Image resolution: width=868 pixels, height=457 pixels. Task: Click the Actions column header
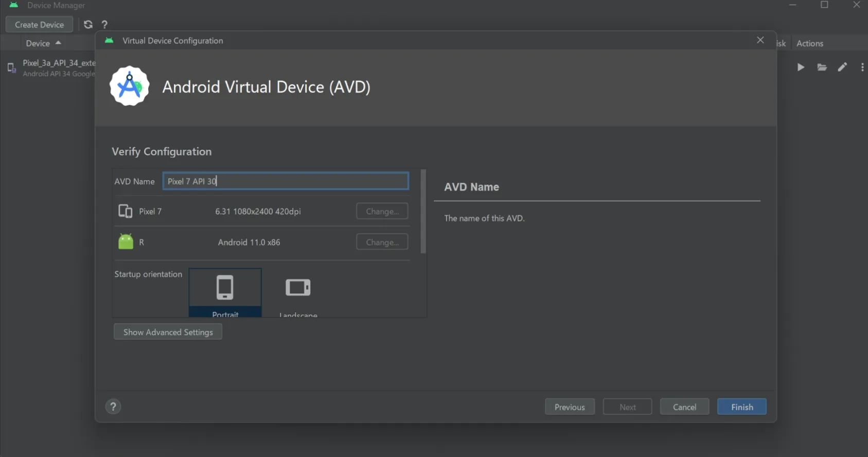coord(810,43)
